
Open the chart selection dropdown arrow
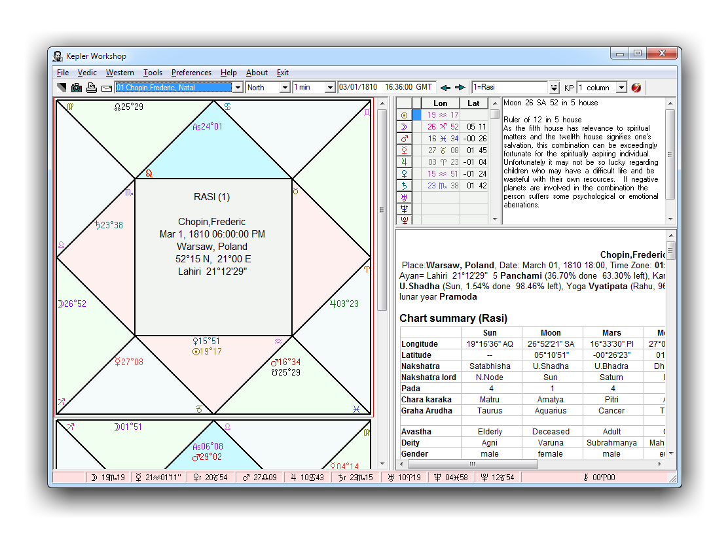click(238, 87)
